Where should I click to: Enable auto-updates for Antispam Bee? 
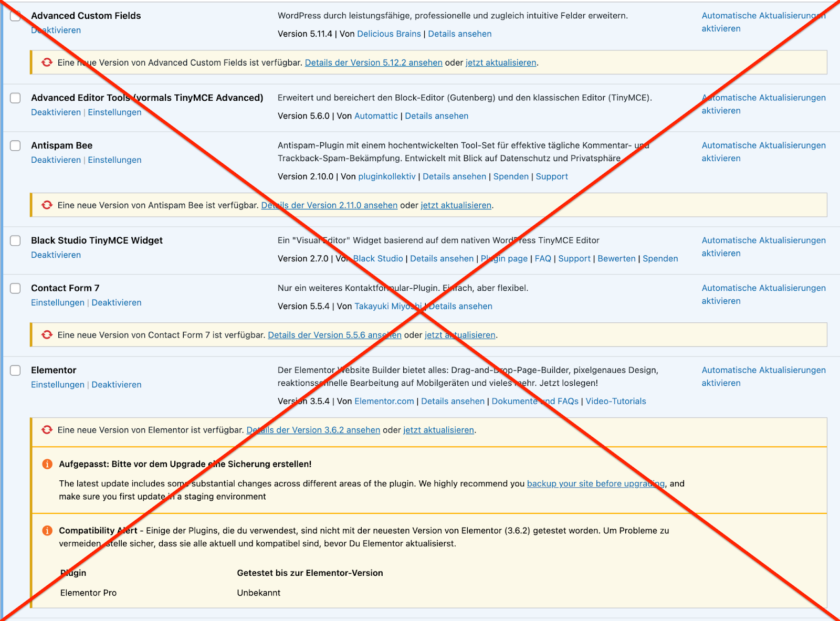(763, 152)
